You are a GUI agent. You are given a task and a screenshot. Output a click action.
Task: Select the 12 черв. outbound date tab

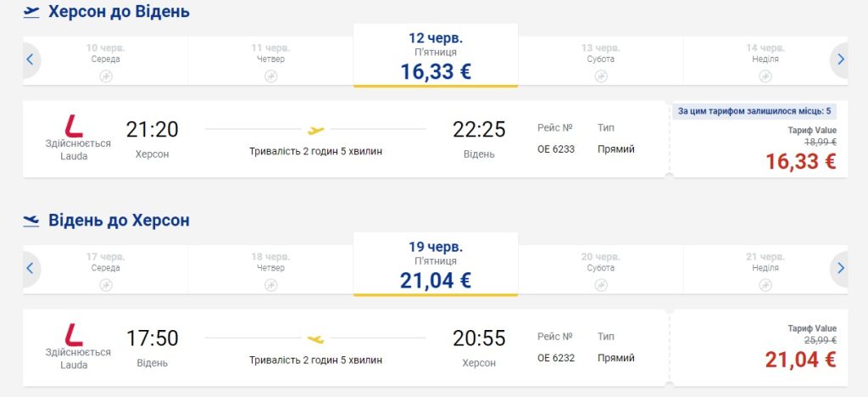tap(435, 56)
